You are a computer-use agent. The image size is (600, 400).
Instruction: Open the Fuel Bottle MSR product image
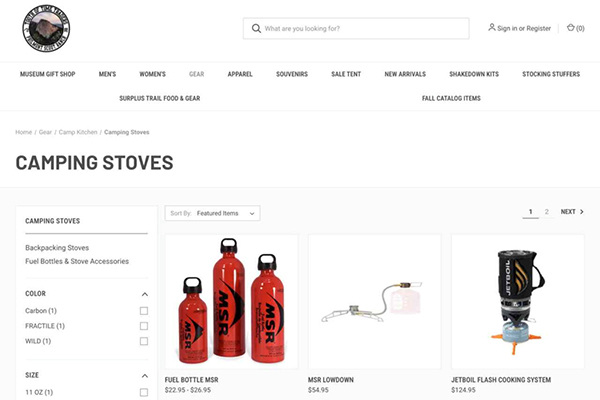[231, 302]
